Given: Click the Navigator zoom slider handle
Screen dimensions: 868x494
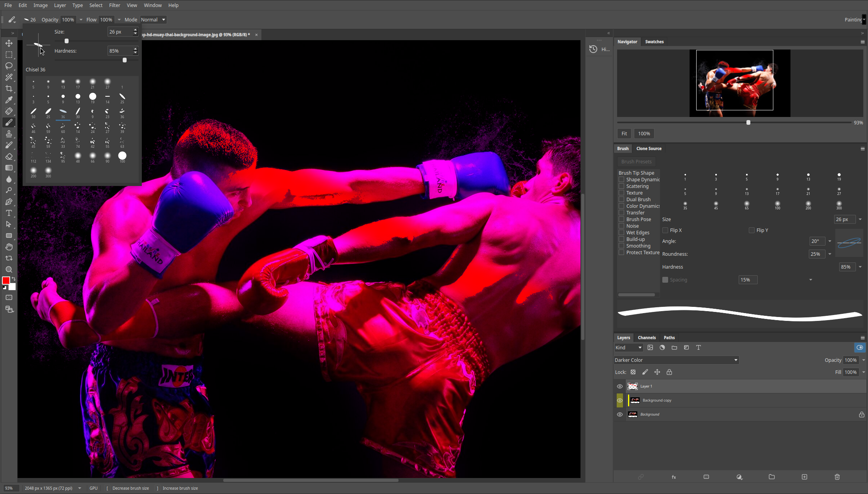Looking at the screenshot, I should [748, 122].
